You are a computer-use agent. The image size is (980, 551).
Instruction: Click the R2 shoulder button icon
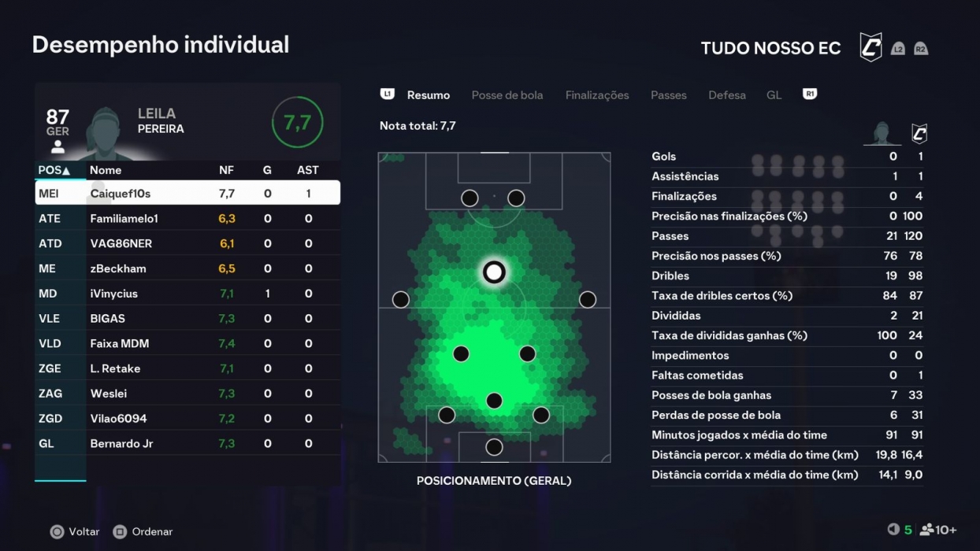[919, 48]
